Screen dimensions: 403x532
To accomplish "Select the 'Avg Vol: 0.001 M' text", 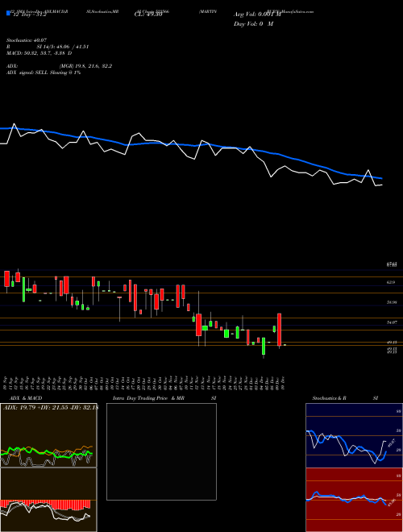I will [x=257, y=15].
